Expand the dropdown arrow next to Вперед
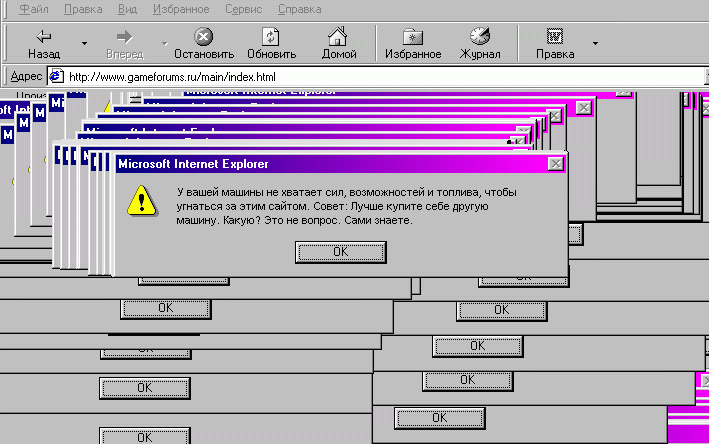The width and height of the screenshot is (709, 444). pyautogui.click(x=165, y=44)
